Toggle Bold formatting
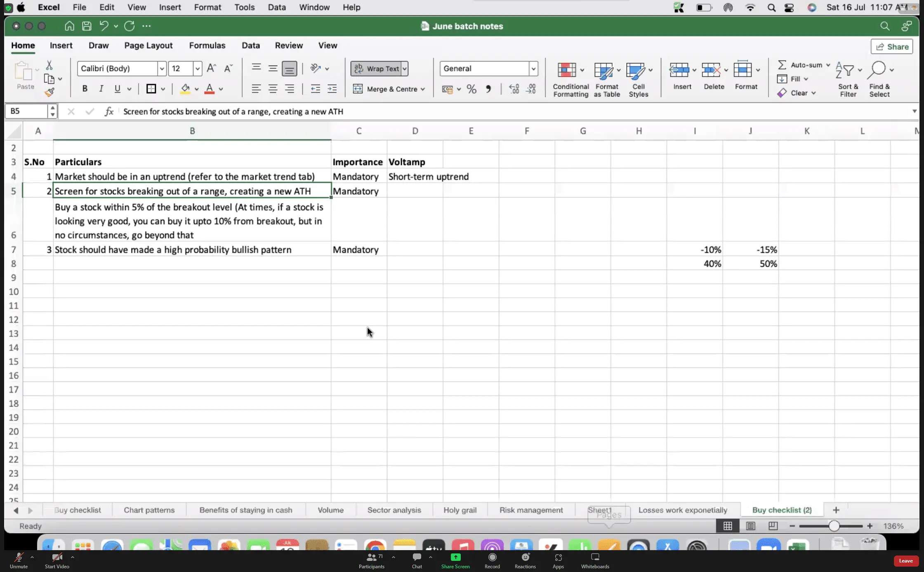Viewport: 924px width, 572px height. click(85, 89)
